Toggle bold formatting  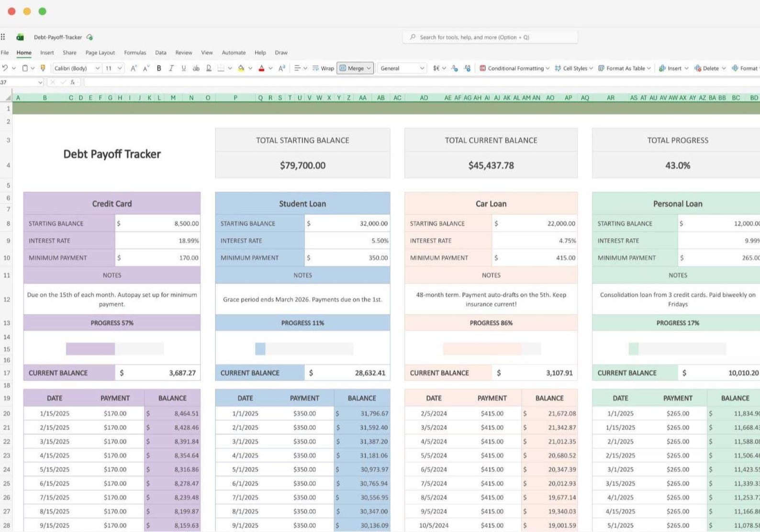(x=159, y=68)
